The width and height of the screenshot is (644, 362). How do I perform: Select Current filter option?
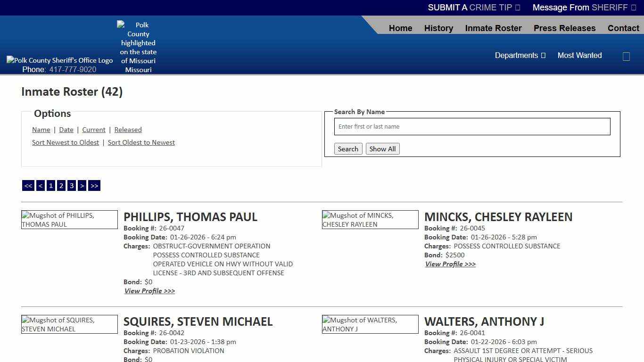pos(93,130)
